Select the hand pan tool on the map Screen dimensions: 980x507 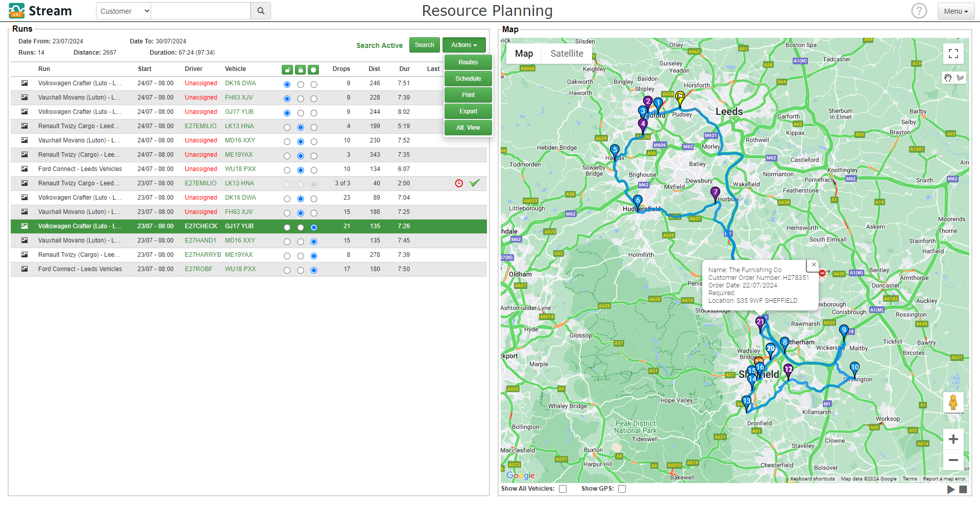[948, 78]
